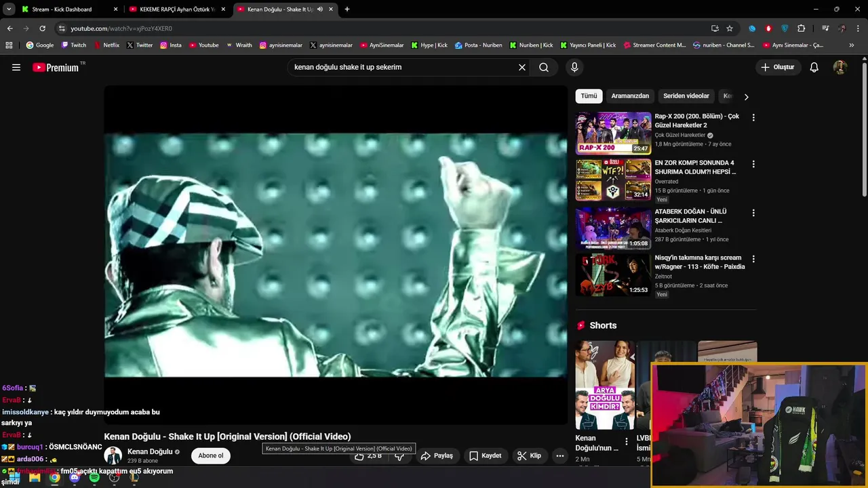The width and height of the screenshot is (868, 488).
Task: Dislike the video with the thumbs-down button
Action: pos(400,456)
